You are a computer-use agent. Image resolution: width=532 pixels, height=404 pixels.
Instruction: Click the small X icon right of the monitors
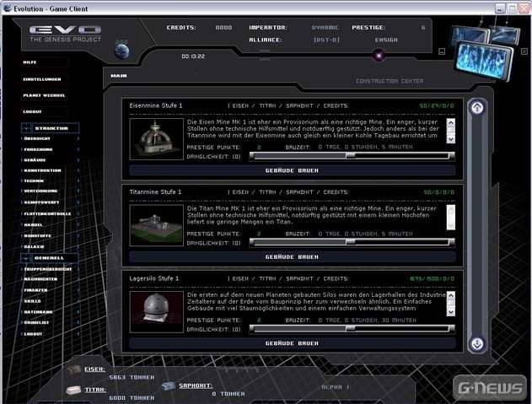524,51
